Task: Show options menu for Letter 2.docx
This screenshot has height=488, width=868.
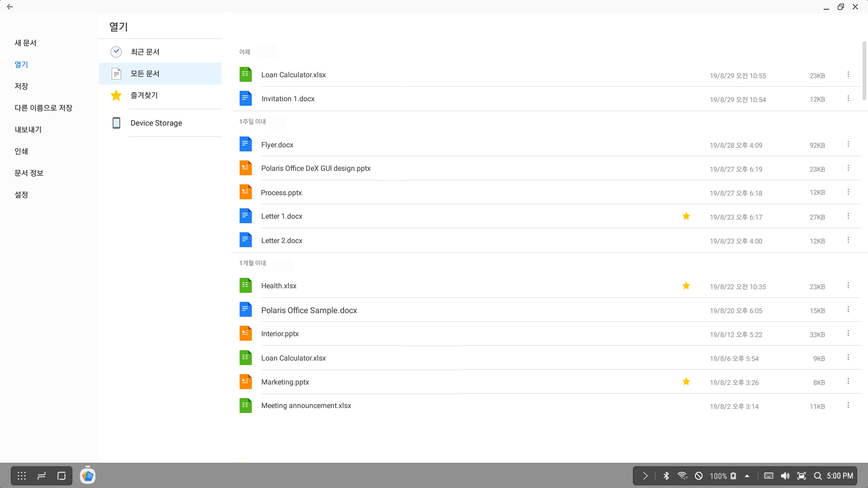Action: tap(848, 240)
